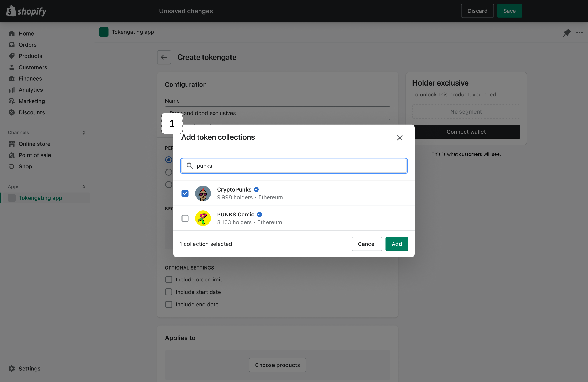Click the green Add button
The width and height of the screenshot is (588, 382).
[x=396, y=244]
